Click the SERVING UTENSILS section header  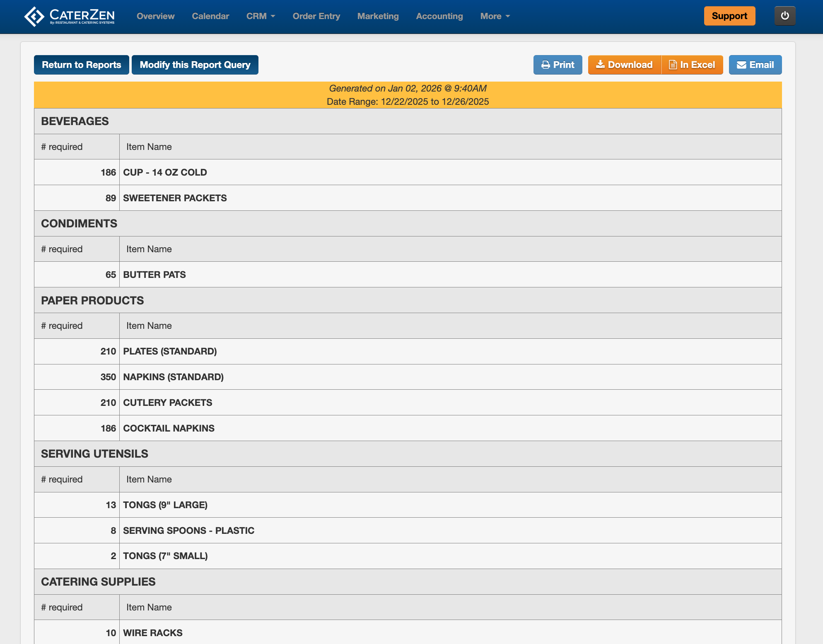point(94,453)
